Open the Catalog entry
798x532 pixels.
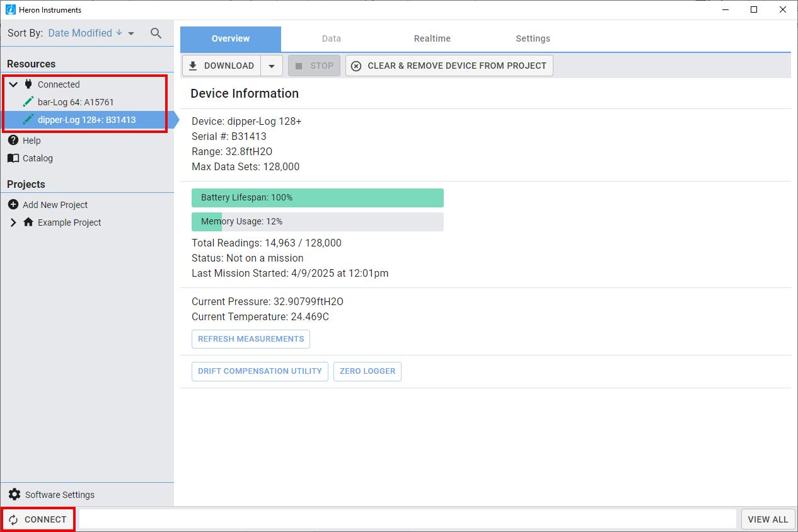(x=38, y=158)
